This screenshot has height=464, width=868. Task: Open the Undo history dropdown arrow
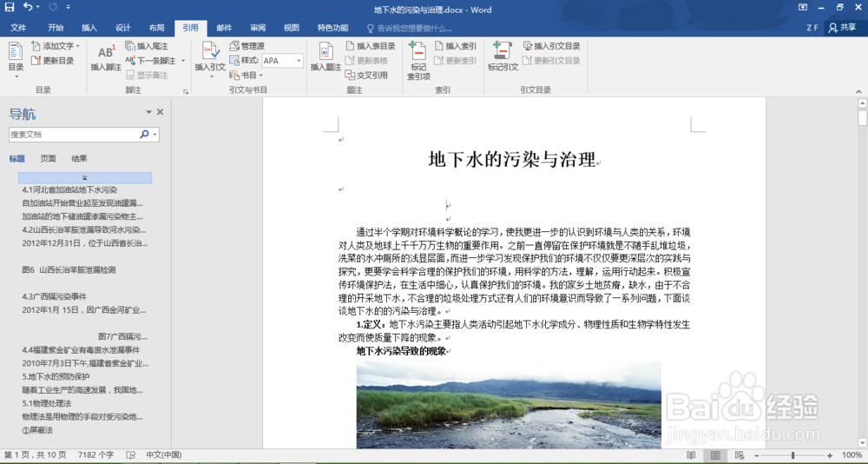pyautogui.click(x=37, y=7)
